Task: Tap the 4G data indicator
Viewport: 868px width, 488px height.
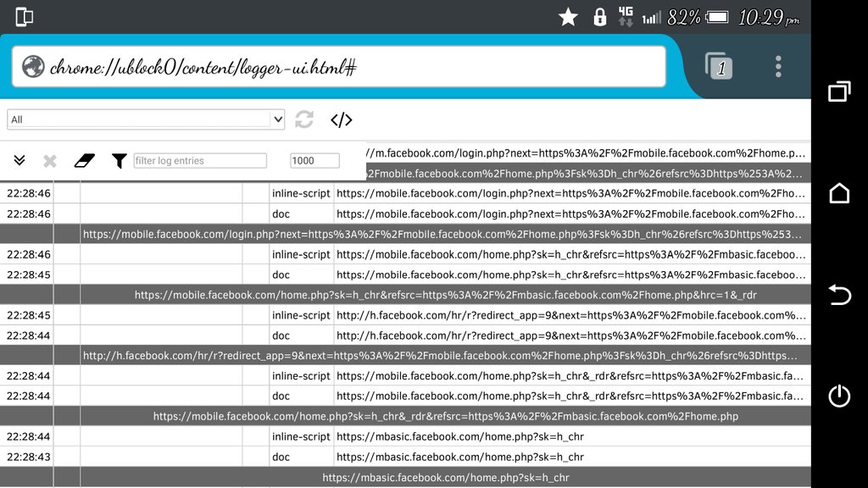Action: tap(626, 17)
